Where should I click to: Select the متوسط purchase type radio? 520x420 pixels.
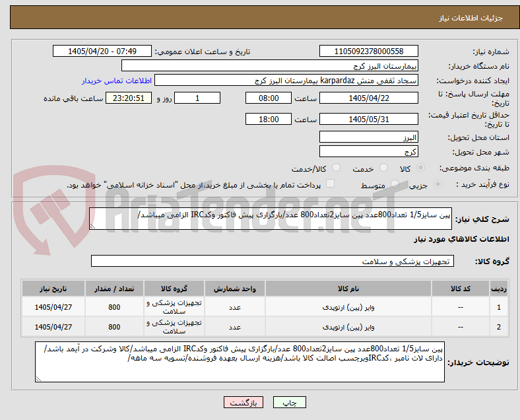(395, 184)
